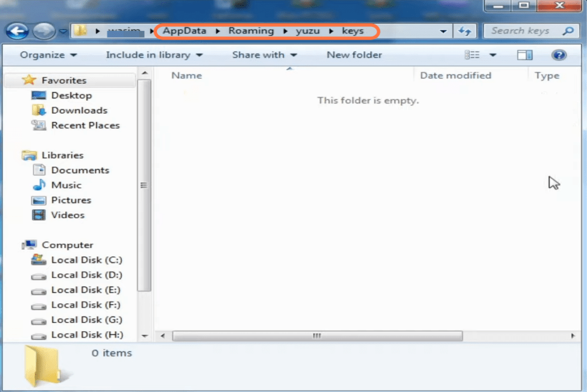Open the Videos library
Screen dimensions: 587x392
pos(68,215)
